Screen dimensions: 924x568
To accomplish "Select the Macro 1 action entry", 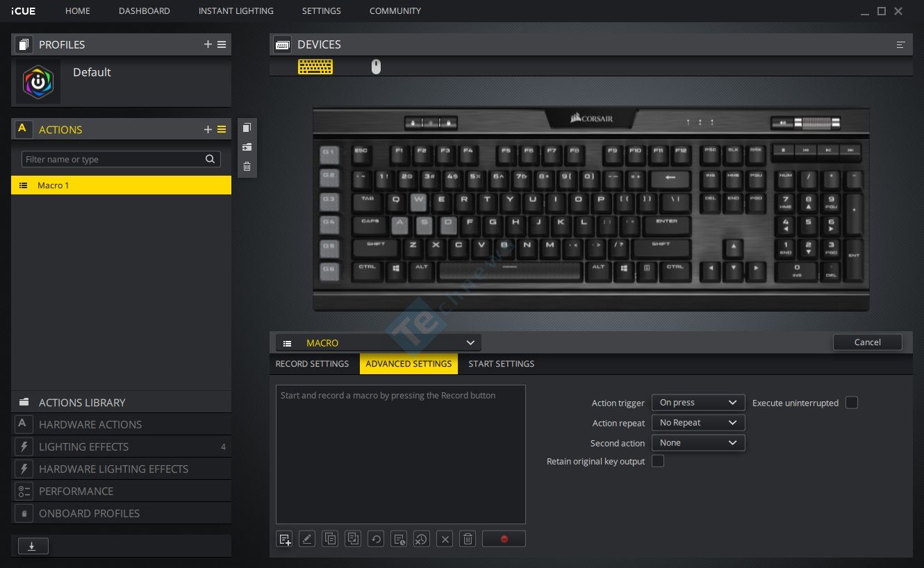I will 121,185.
